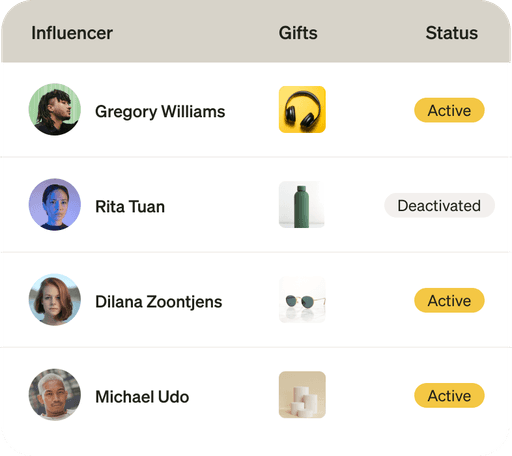Open Michael Udo name link
The width and height of the screenshot is (512, 456).
[142, 397]
